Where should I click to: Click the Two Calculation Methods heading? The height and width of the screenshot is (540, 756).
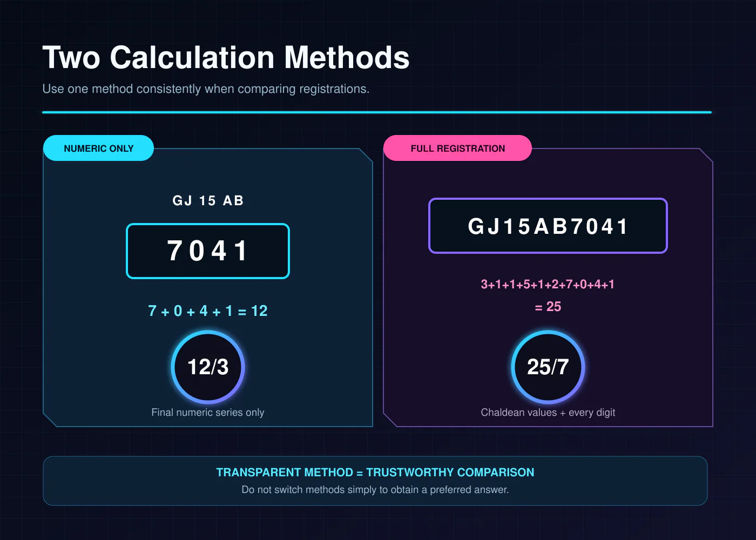click(x=226, y=57)
